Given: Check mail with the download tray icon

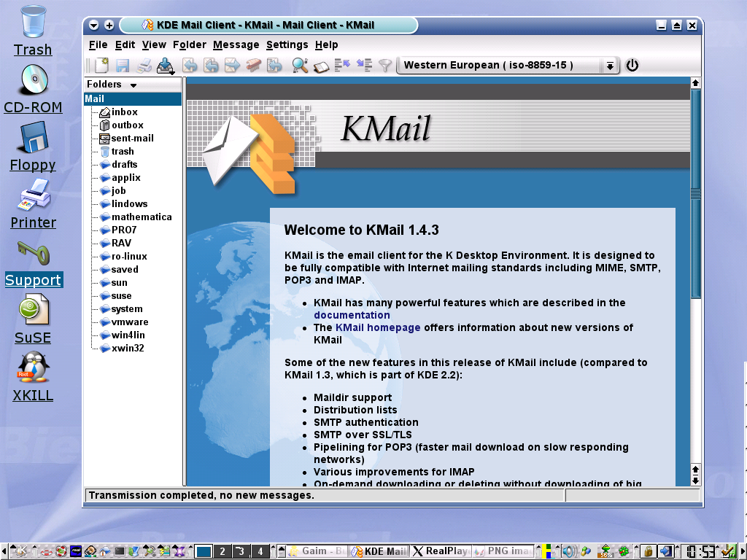Looking at the screenshot, I should [166, 65].
